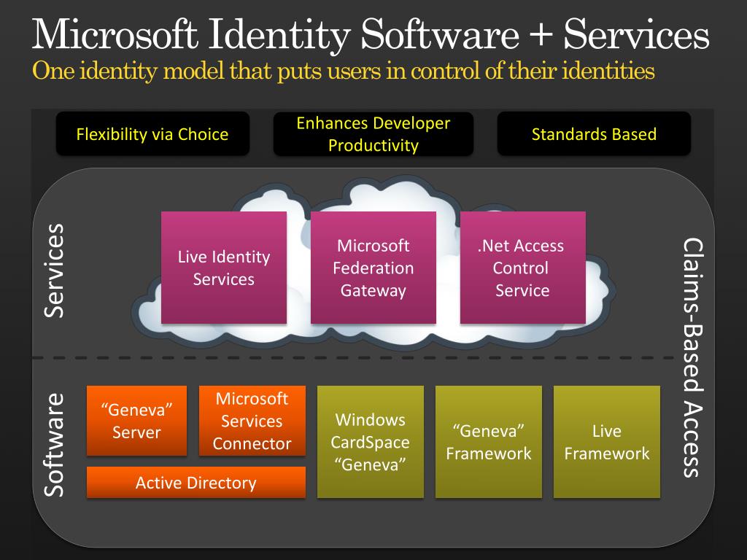Select the .Net Access Control Service tile
The width and height of the screenshot is (747, 560).
tap(522, 268)
